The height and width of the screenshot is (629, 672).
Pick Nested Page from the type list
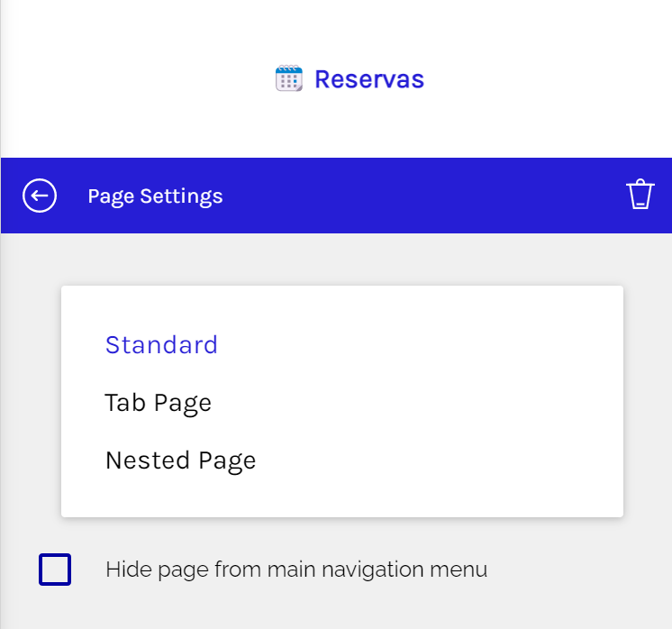180,460
